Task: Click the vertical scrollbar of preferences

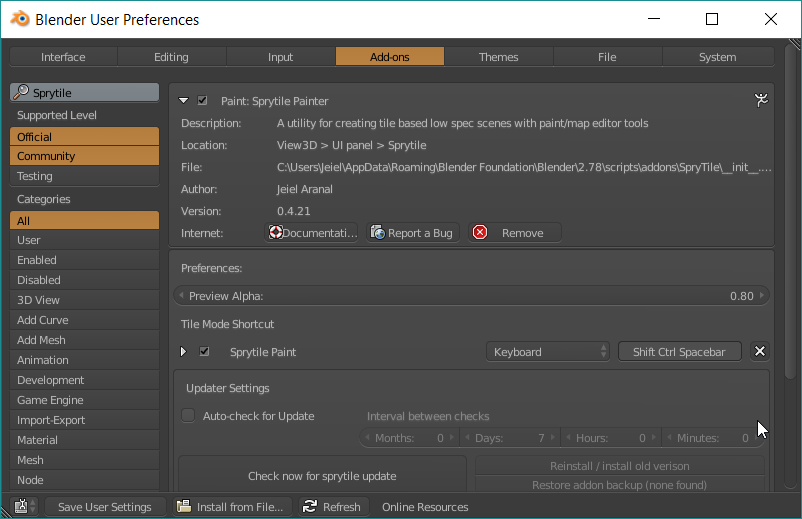Action: coord(791,212)
